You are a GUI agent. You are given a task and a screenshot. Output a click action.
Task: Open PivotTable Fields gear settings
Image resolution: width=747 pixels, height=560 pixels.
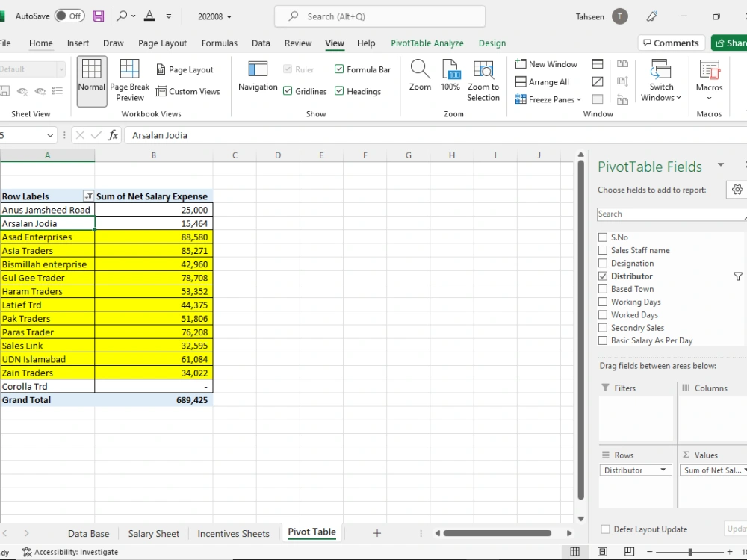point(737,190)
